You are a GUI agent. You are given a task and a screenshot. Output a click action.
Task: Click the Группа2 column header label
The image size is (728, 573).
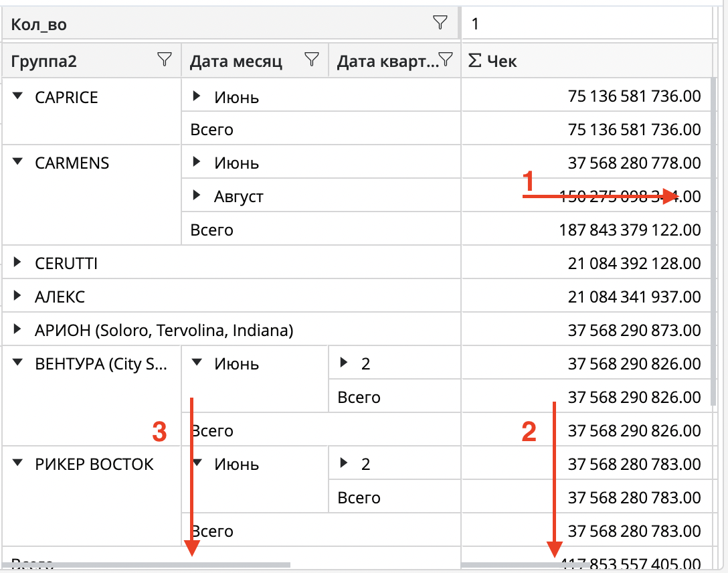[x=44, y=62]
